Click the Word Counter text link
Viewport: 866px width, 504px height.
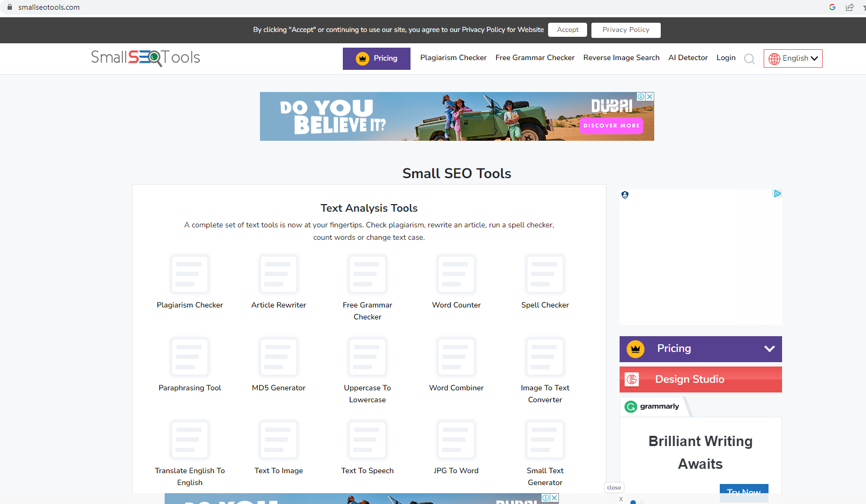tap(456, 305)
